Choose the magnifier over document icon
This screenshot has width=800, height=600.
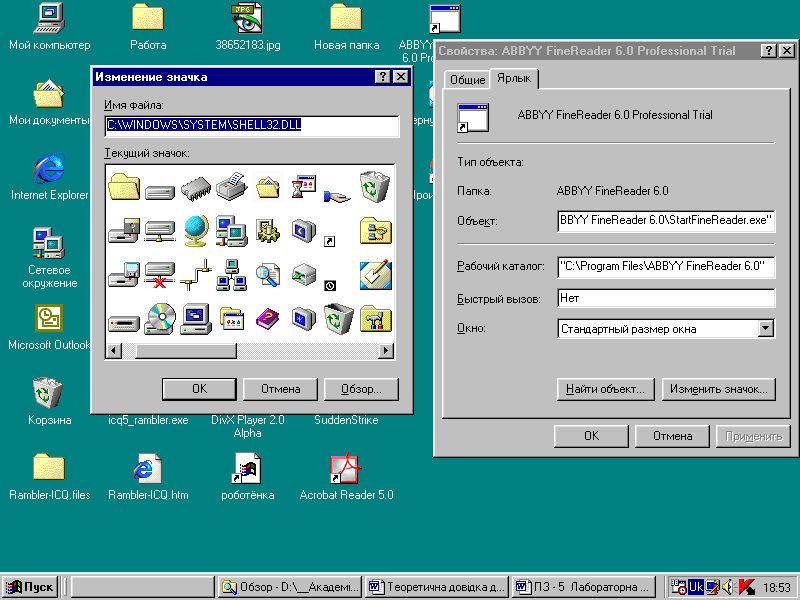[x=268, y=276]
